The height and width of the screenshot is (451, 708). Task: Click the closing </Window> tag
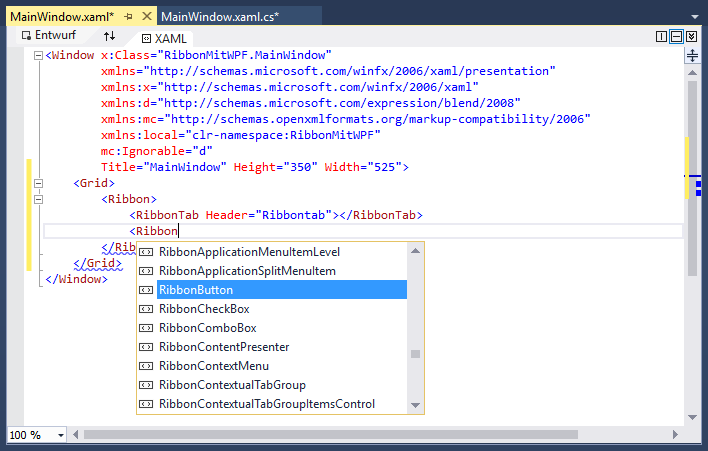click(x=77, y=279)
